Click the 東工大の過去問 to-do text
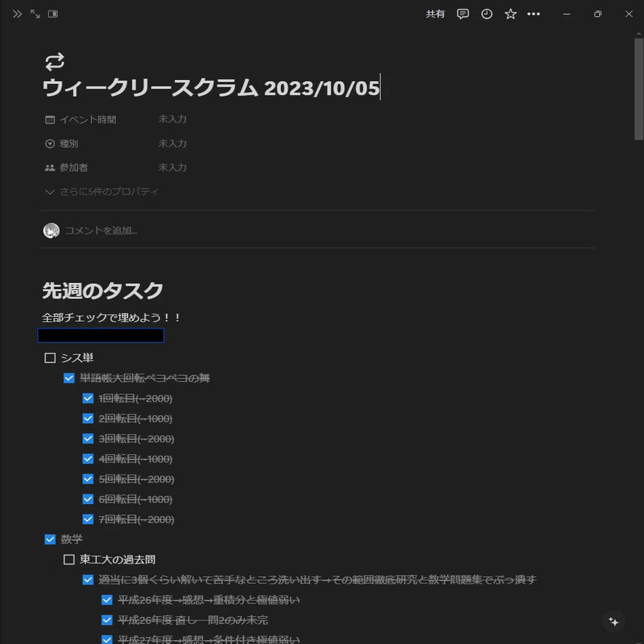This screenshot has height=644, width=644. point(117,559)
